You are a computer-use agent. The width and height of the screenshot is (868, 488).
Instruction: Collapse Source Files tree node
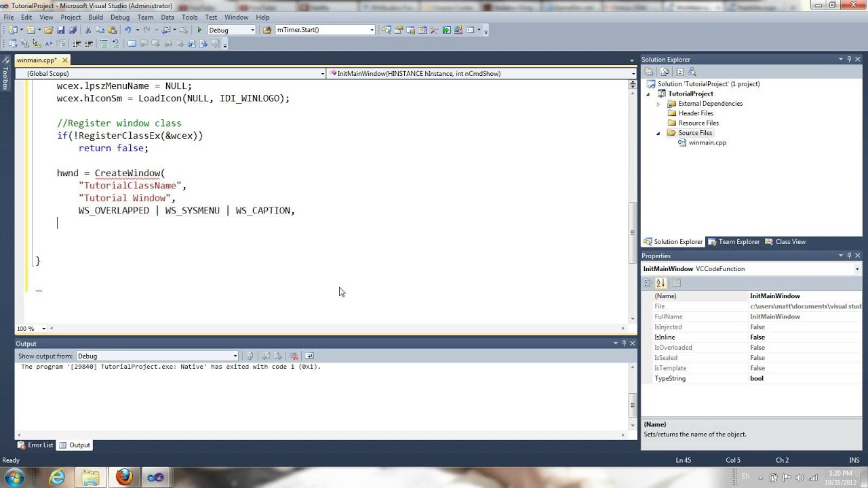(x=658, y=133)
